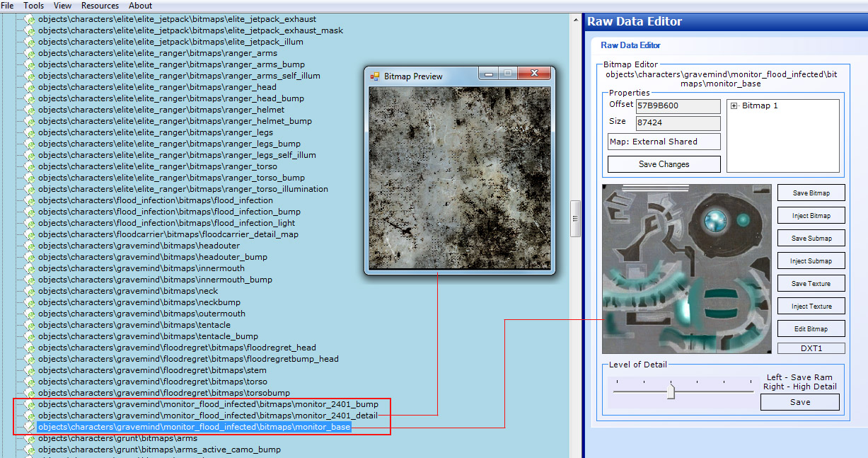Click the Level of Detail slider handle
Viewport: 868px width, 458px height.
tap(671, 391)
